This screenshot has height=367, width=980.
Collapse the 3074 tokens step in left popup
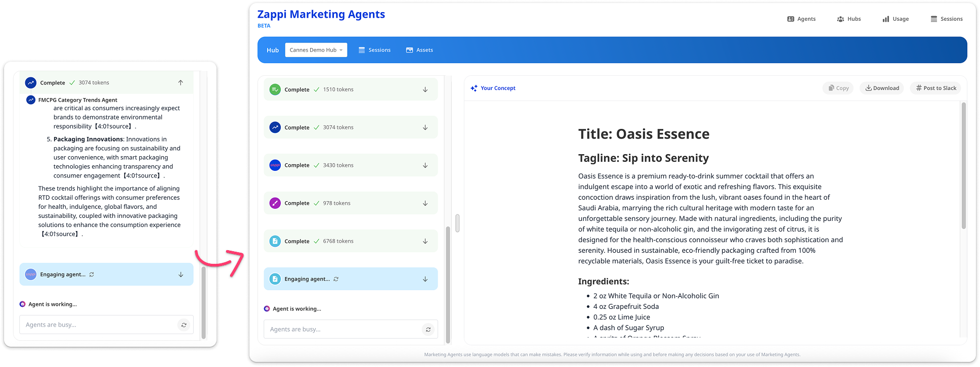click(x=181, y=82)
